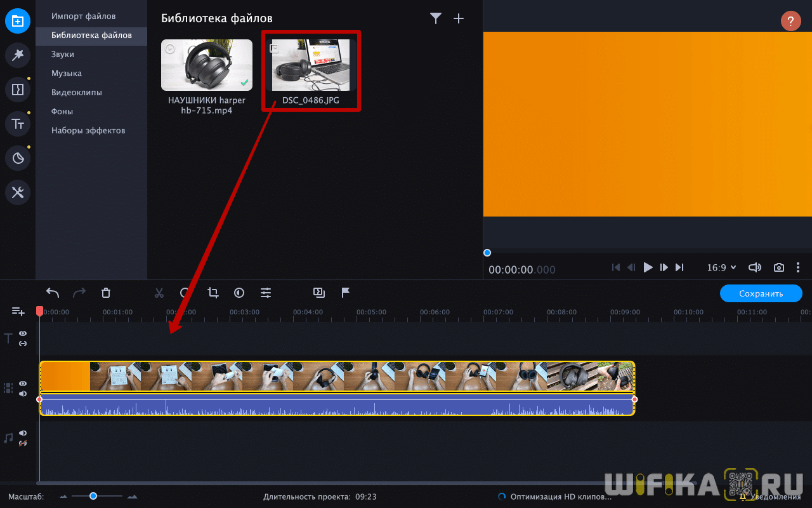This screenshot has height=508, width=812.
Task: Open Уведомления notifications
Action: [x=770, y=497]
